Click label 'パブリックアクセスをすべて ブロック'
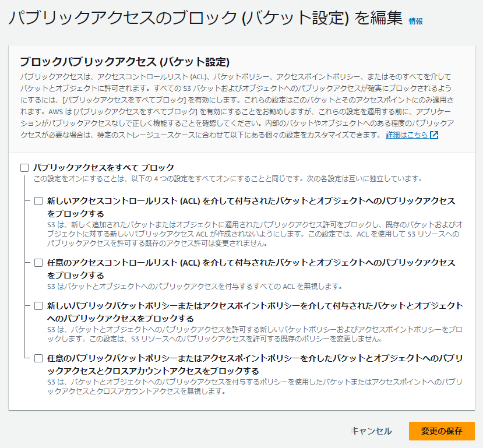 tap(104, 168)
